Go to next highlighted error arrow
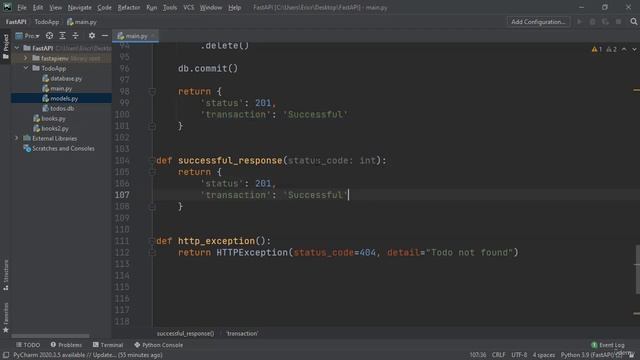 (x=634, y=49)
